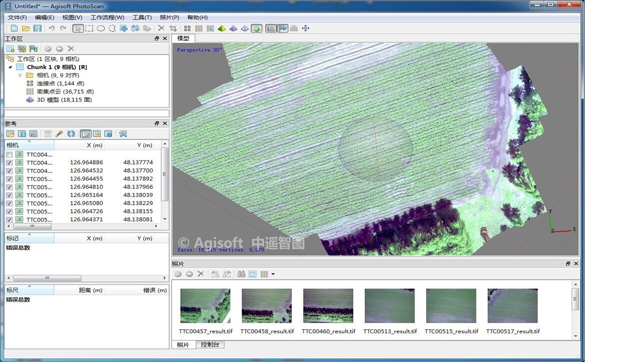This screenshot has height=362, width=644.
Task: Click the reset view icon
Action: (305, 28)
